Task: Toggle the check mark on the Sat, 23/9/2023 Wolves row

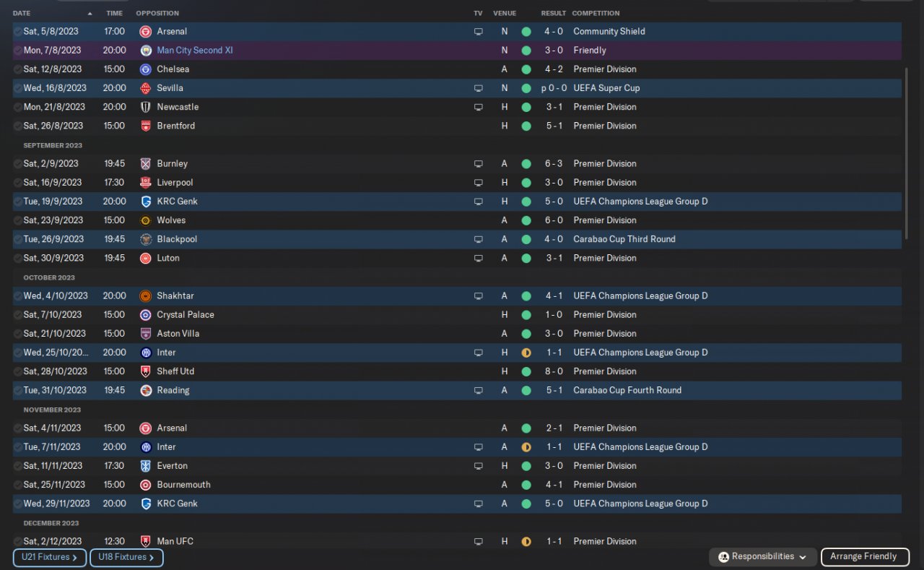Action: coord(17,220)
